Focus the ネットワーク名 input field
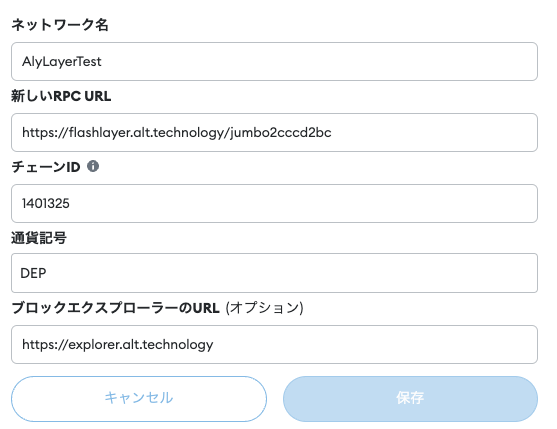557x429 pixels. pos(274,61)
